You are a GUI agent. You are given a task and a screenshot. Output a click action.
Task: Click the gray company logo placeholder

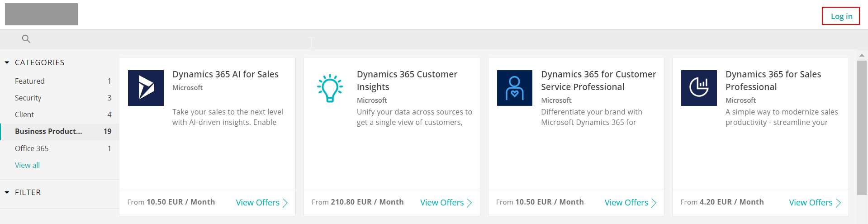click(41, 14)
